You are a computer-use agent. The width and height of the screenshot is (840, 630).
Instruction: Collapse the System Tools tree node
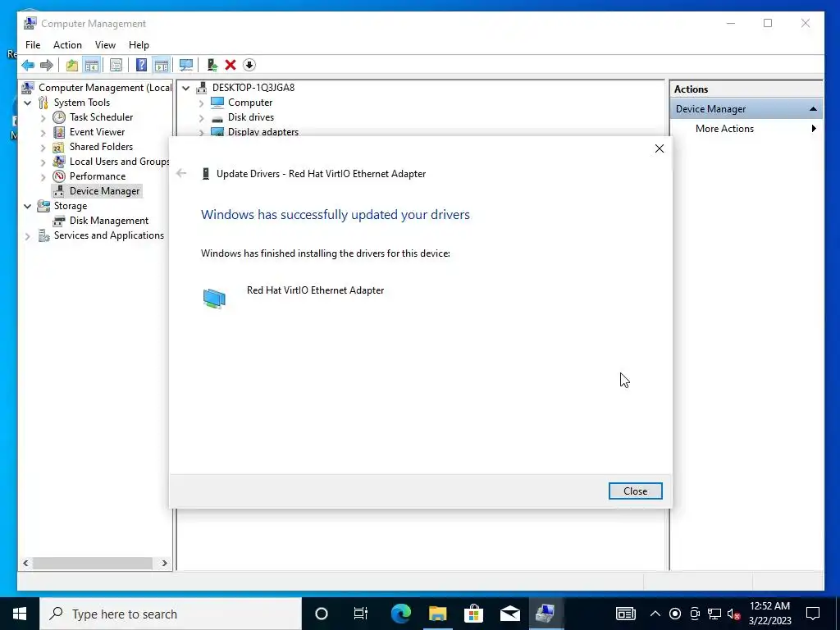pos(28,103)
